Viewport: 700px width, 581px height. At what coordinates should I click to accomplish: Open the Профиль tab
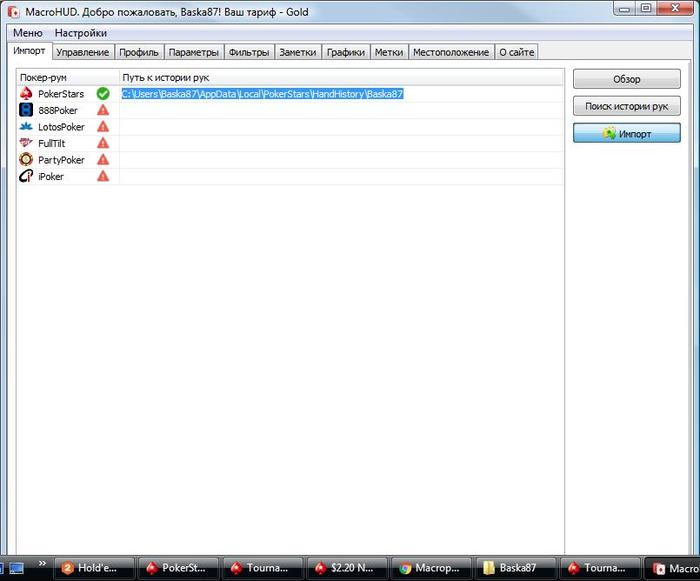pyautogui.click(x=139, y=52)
